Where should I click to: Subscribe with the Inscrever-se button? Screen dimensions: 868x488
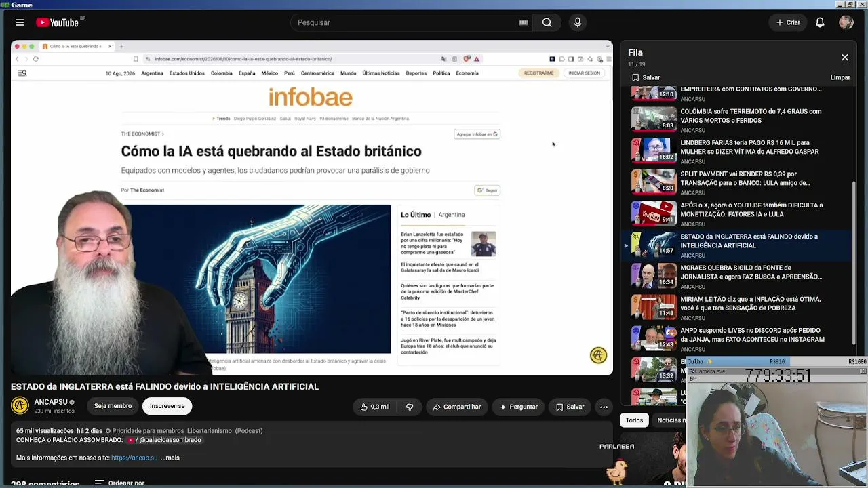(x=167, y=406)
